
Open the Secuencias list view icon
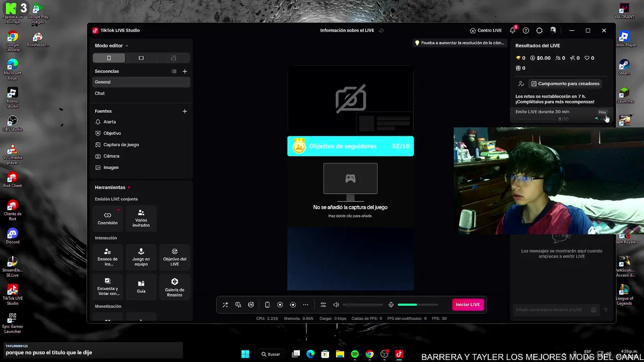[174, 71]
